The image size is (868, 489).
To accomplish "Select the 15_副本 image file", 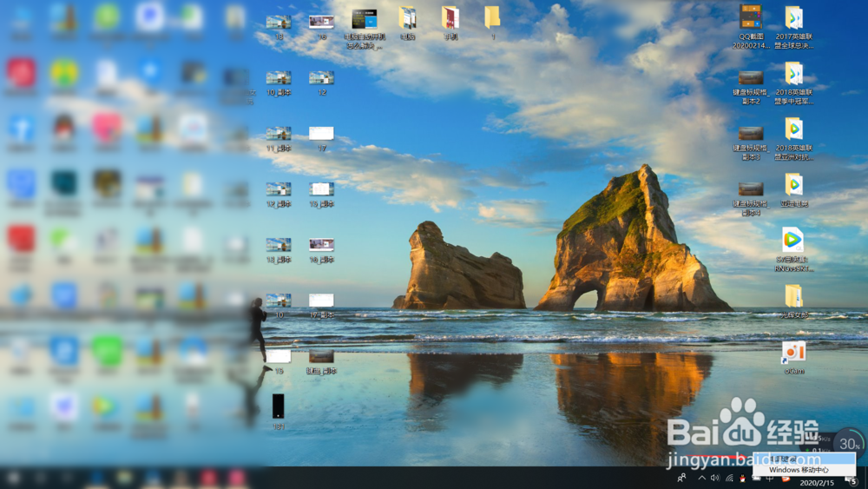I will (x=322, y=195).
